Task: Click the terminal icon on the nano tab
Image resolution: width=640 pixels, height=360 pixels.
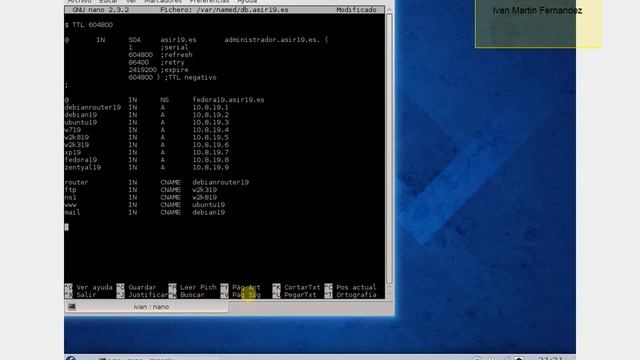Action: [x=72, y=307]
